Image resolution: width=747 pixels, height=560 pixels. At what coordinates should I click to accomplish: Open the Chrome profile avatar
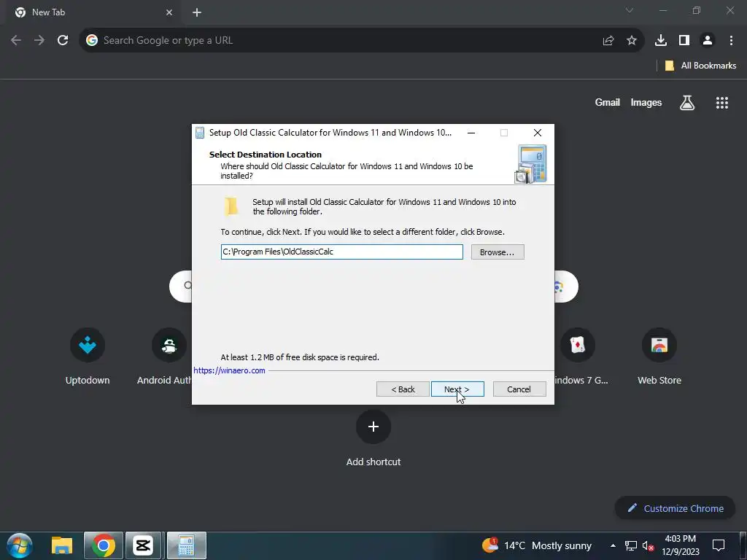(708, 41)
